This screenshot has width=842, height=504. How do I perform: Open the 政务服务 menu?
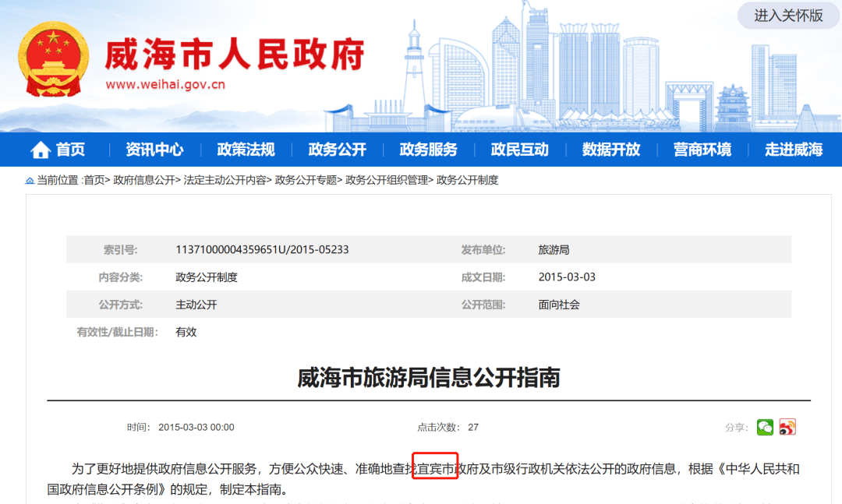428,150
